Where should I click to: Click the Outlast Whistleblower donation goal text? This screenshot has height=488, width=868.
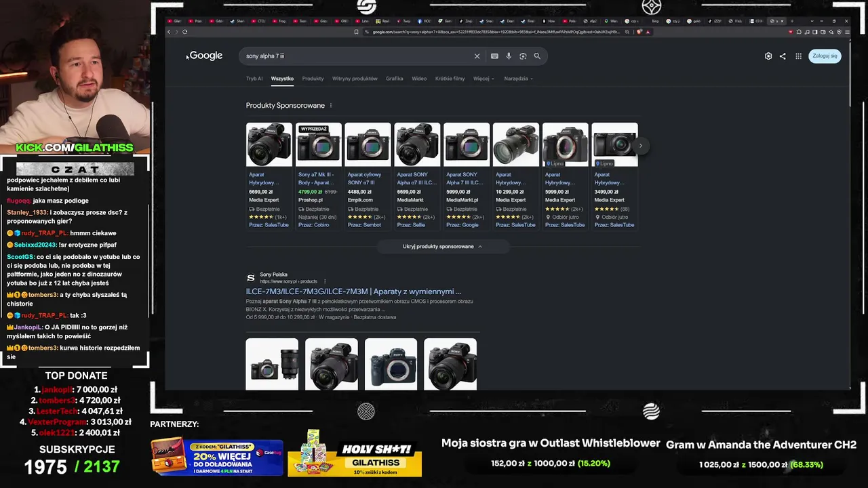click(x=551, y=443)
